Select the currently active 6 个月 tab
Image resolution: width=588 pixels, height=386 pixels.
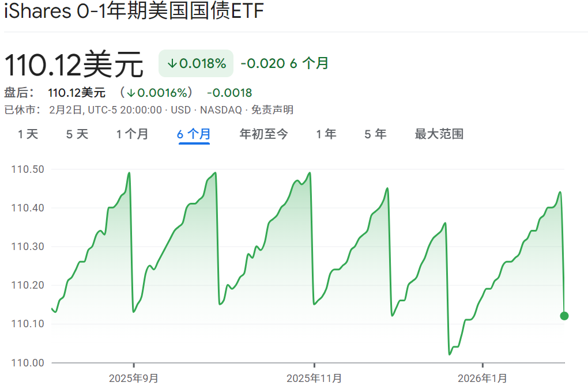coord(194,134)
